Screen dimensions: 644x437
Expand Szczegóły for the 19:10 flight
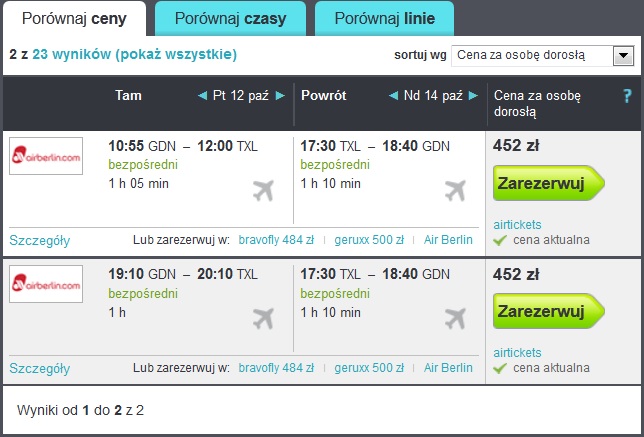click(x=39, y=368)
